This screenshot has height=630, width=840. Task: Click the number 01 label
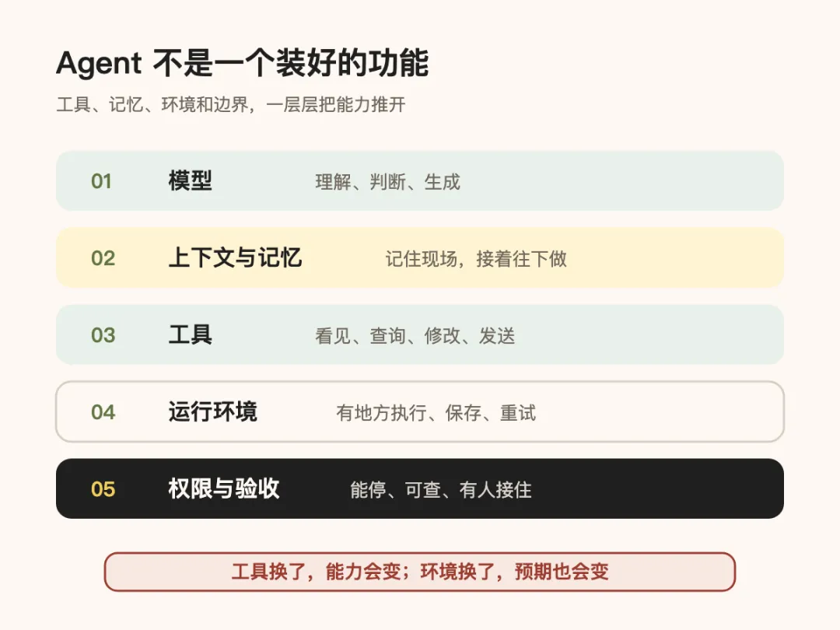pos(101,181)
